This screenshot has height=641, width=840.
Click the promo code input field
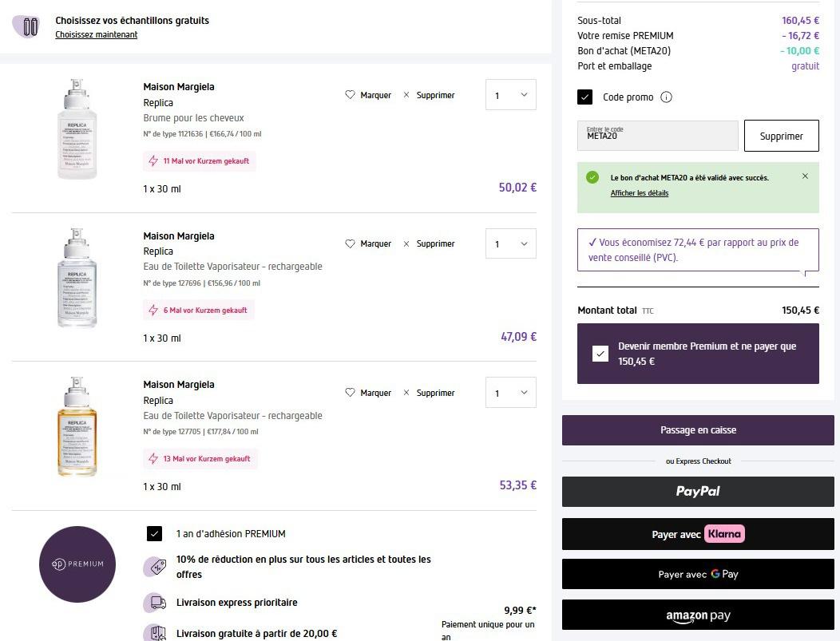point(658,136)
